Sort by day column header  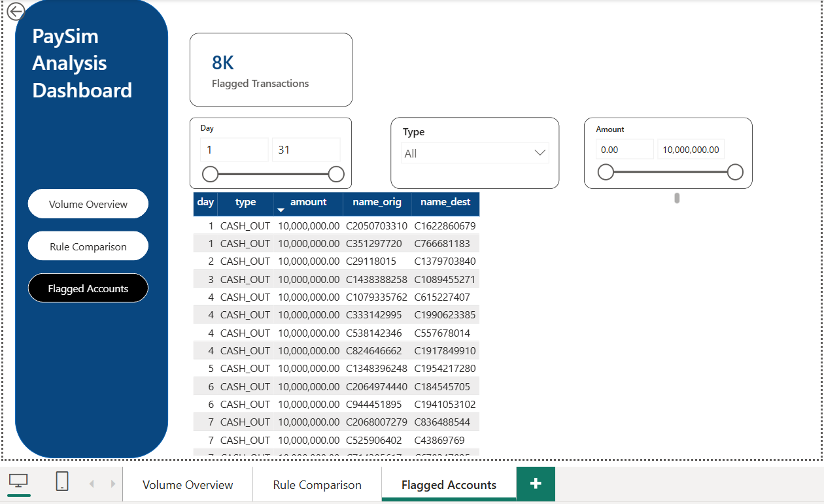pos(205,203)
